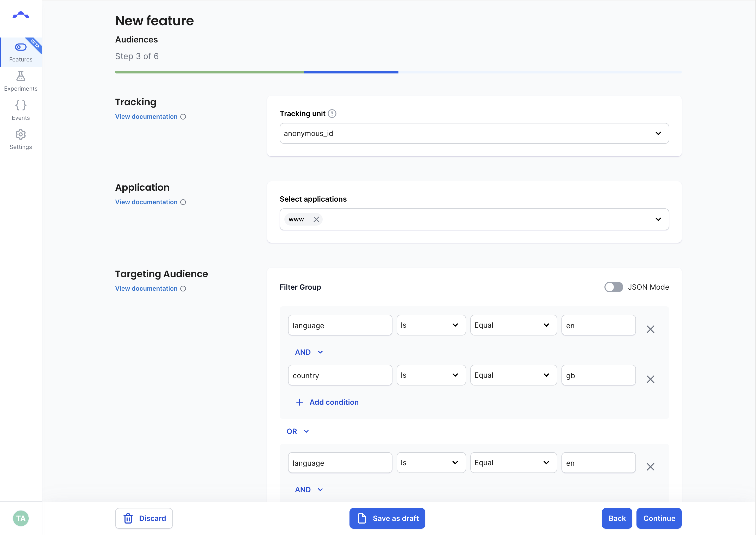Edit the en value in first language row
Image resolution: width=756 pixels, height=535 pixels.
click(x=598, y=325)
